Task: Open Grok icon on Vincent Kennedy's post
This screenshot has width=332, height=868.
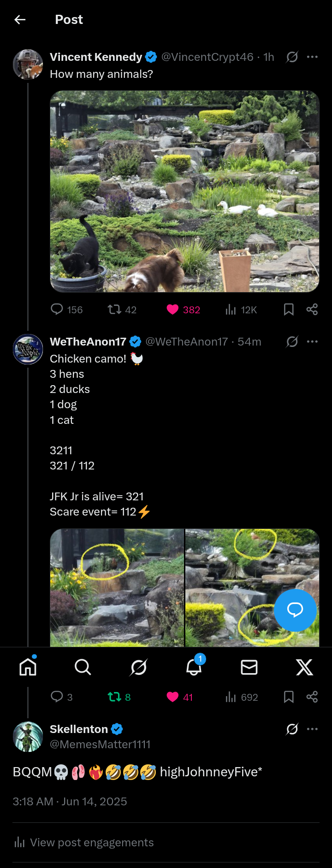Action: click(x=292, y=57)
